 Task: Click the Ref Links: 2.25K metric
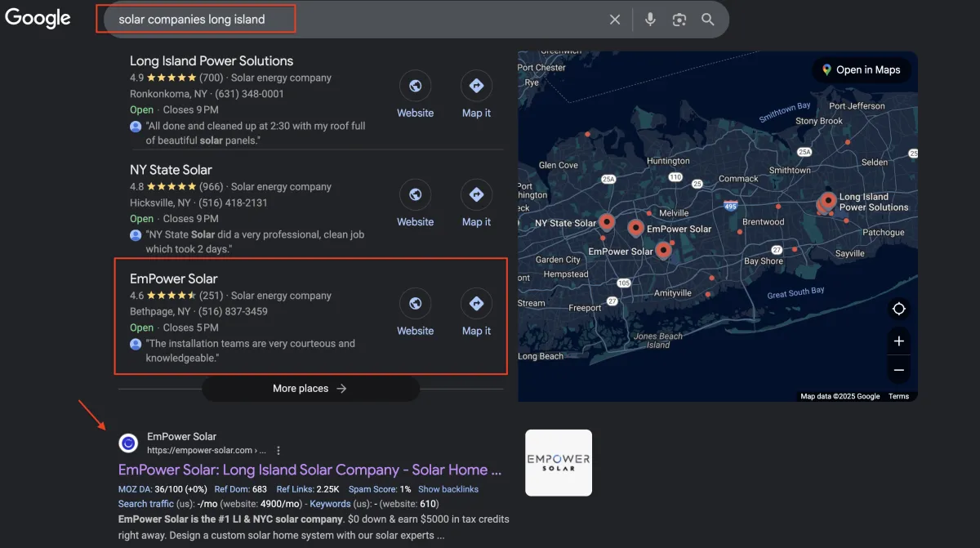click(x=308, y=489)
